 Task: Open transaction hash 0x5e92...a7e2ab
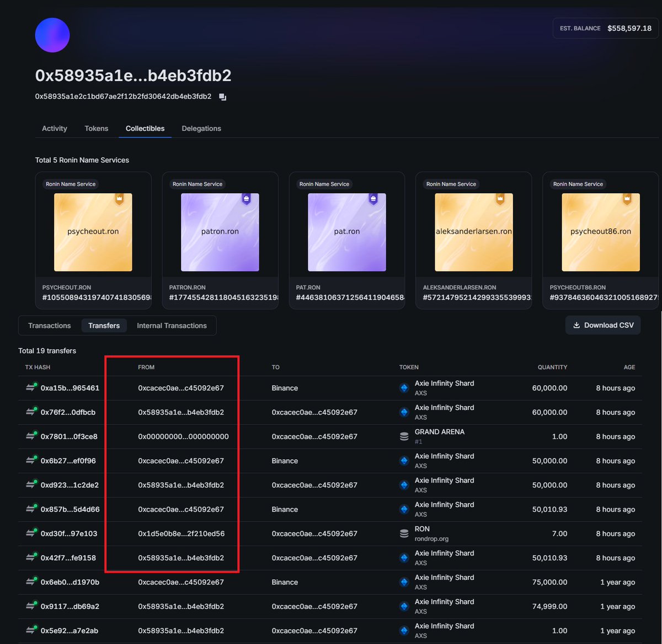tap(70, 631)
